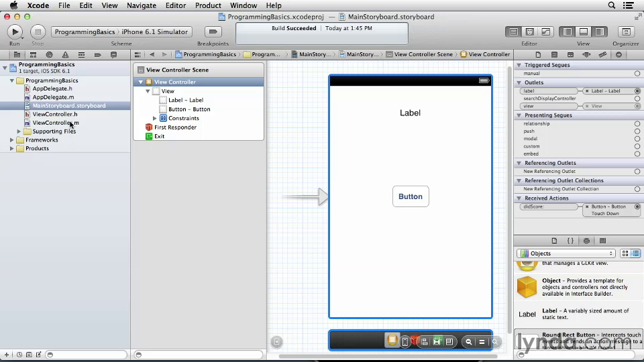The width and height of the screenshot is (644, 362).
Task: Open the Help menu
Action: [x=274, y=5]
